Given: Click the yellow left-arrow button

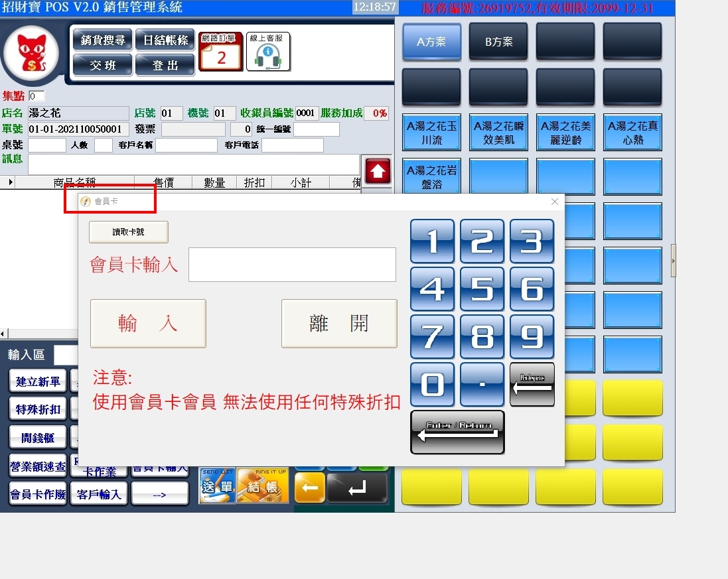Looking at the screenshot, I should coord(310,487).
